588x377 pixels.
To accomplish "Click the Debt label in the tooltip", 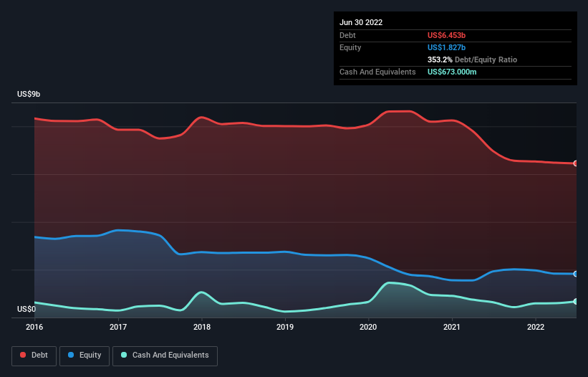I will (347, 35).
